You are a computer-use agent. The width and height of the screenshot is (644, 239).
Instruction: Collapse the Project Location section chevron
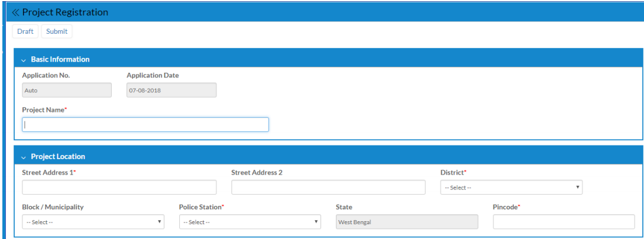coord(23,157)
